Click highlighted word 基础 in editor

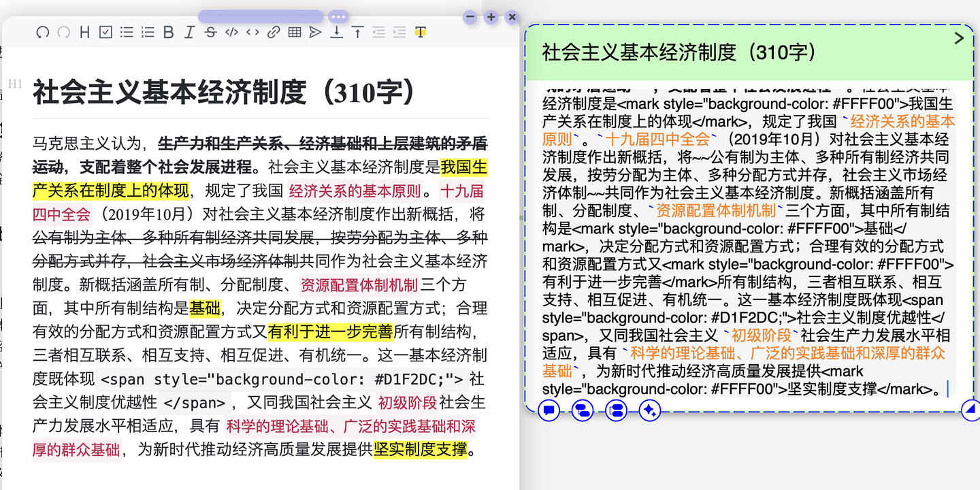(x=205, y=308)
